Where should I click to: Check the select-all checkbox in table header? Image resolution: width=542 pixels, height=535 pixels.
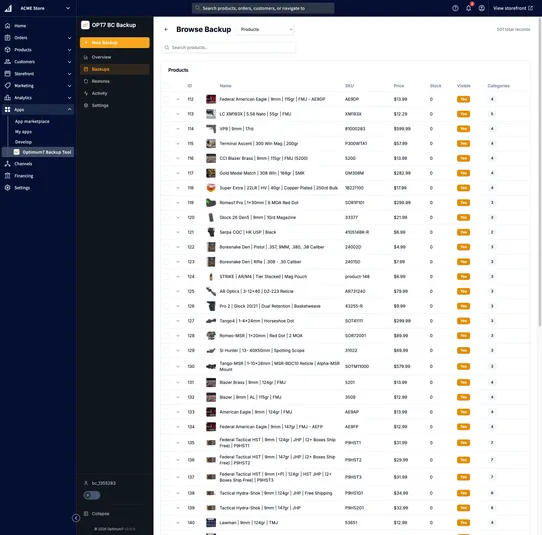click(x=167, y=86)
